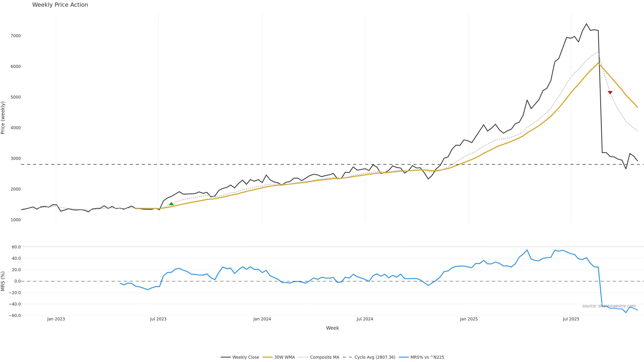Click the Week x-axis title
This screenshot has width=644, height=362.
click(x=332, y=328)
